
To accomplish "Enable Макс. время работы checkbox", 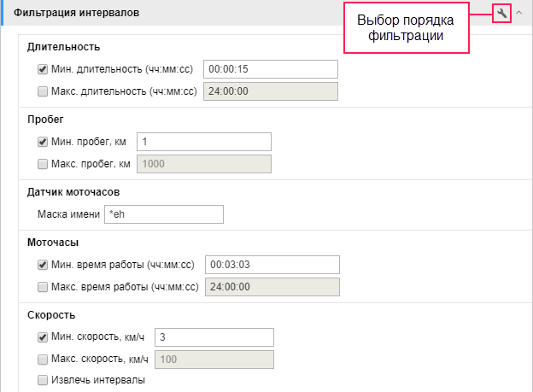I will coord(43,287).
